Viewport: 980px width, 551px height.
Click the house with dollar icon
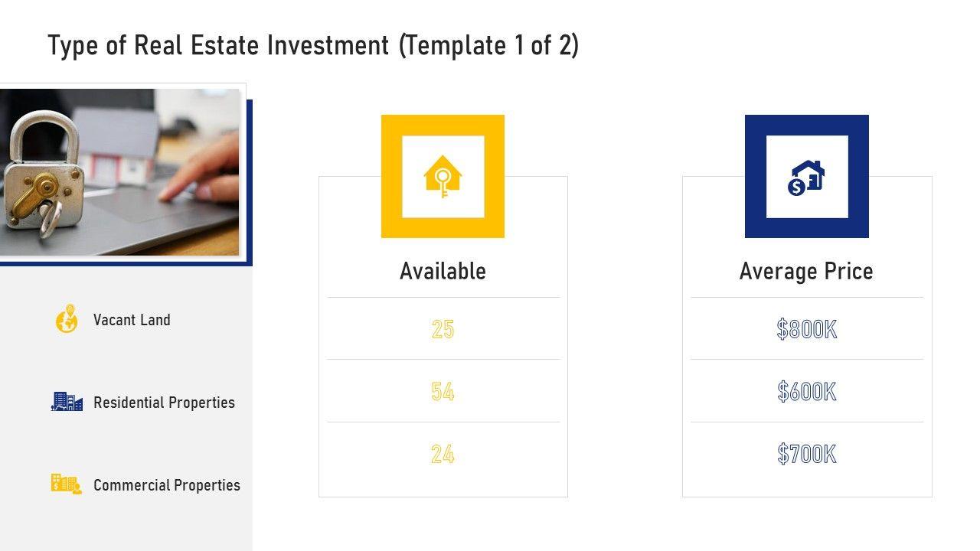(806, 177)
